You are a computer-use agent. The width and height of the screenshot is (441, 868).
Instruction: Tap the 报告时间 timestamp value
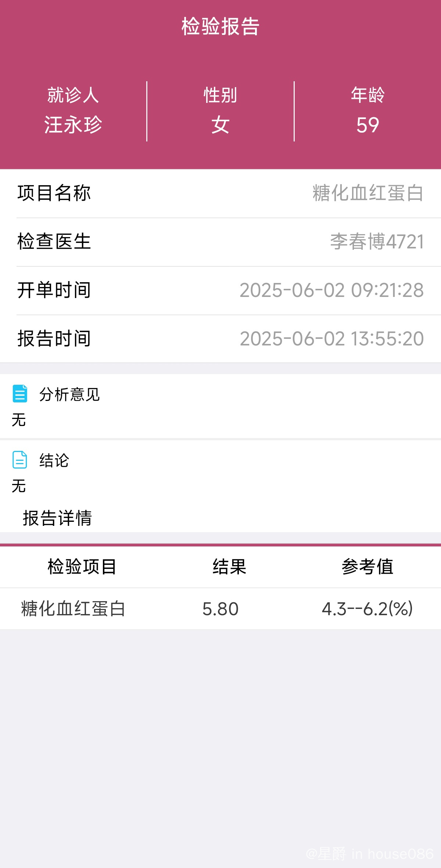pyautogui.click(x=331, y=338)
